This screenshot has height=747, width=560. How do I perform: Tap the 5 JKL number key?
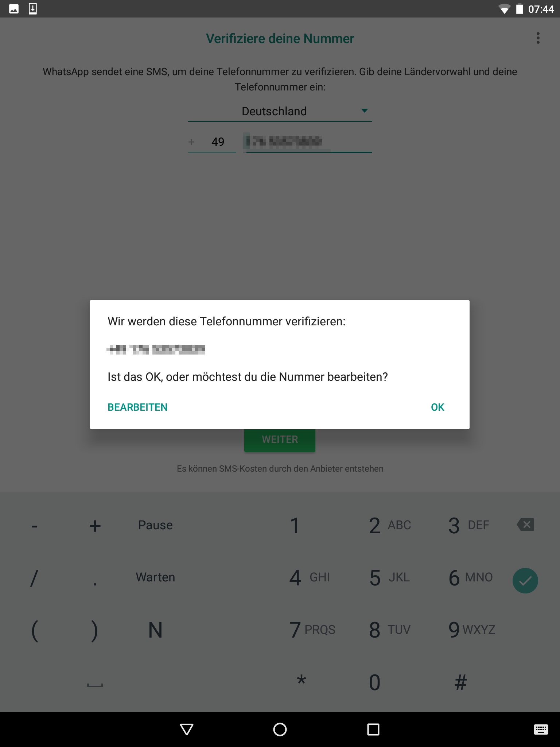(x=389, y=578)
